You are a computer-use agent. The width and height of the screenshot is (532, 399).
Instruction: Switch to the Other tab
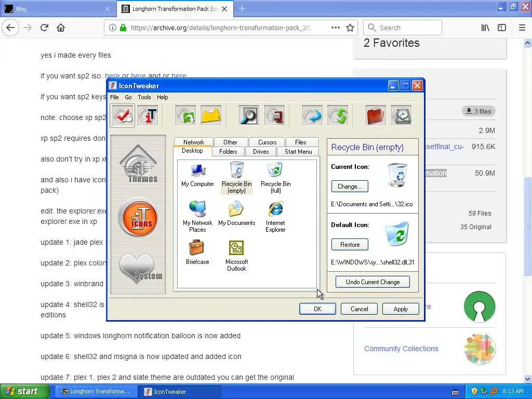pyautogui.click(x=230, y=142)
